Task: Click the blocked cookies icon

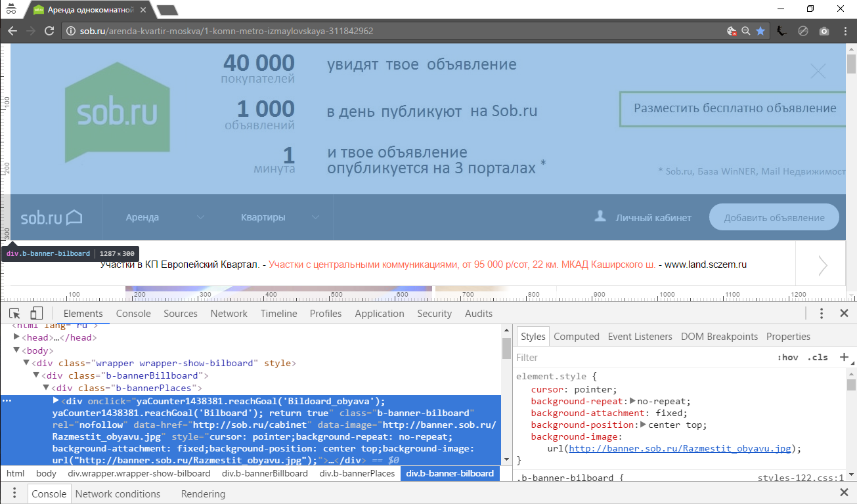Action: 731,31
